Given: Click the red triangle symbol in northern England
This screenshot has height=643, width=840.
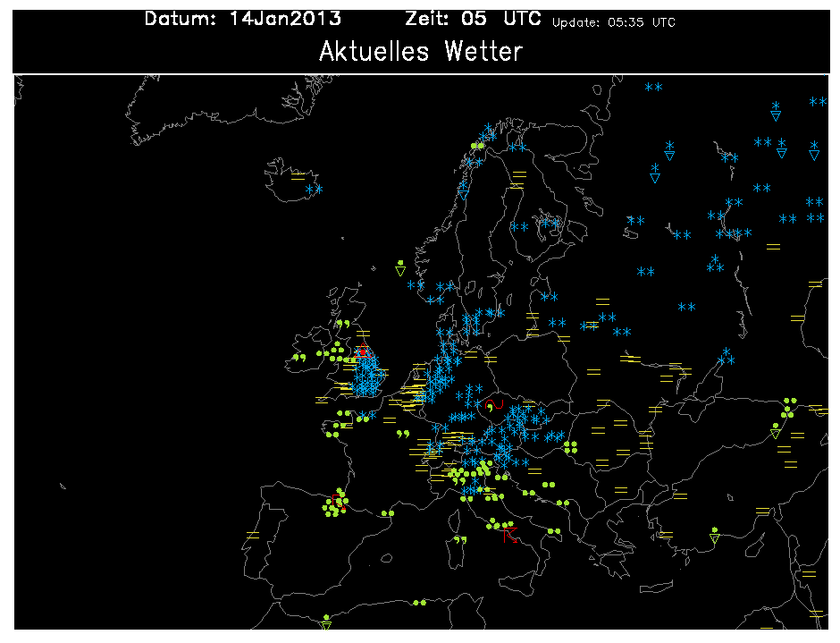Looking at the screenshot, I should point(363,351).
